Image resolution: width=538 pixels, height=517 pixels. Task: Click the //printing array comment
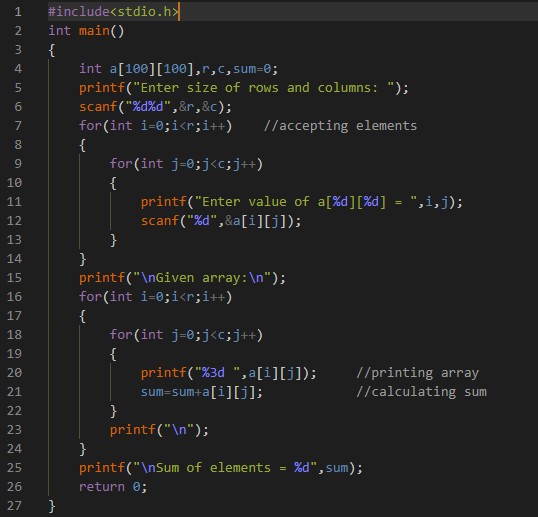[417, 373]
